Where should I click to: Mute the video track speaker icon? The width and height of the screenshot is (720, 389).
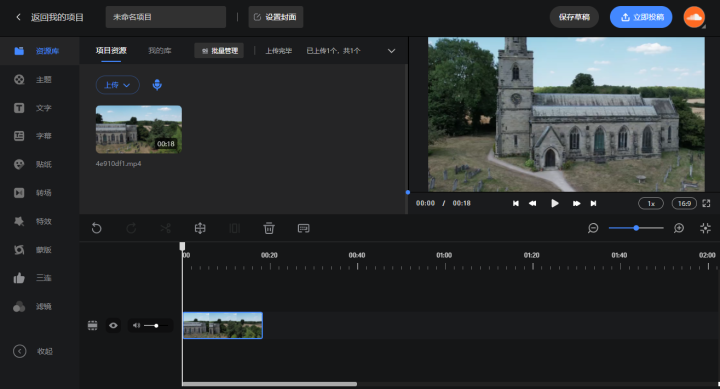[x=136, y=326]
